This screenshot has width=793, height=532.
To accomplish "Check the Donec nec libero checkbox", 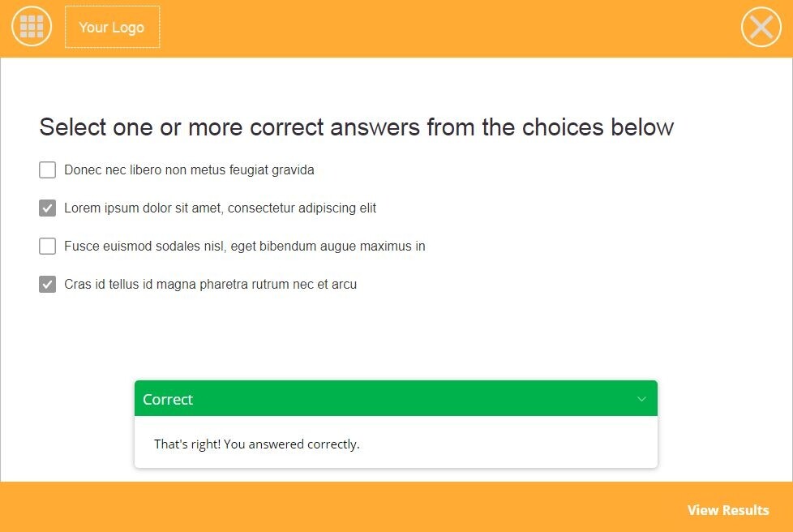I will tap(48, 170).
